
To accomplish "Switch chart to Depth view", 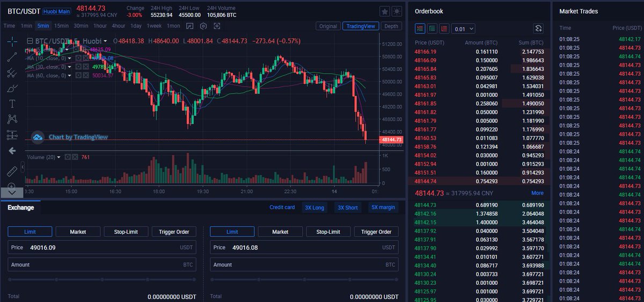I will pos(392,26).
